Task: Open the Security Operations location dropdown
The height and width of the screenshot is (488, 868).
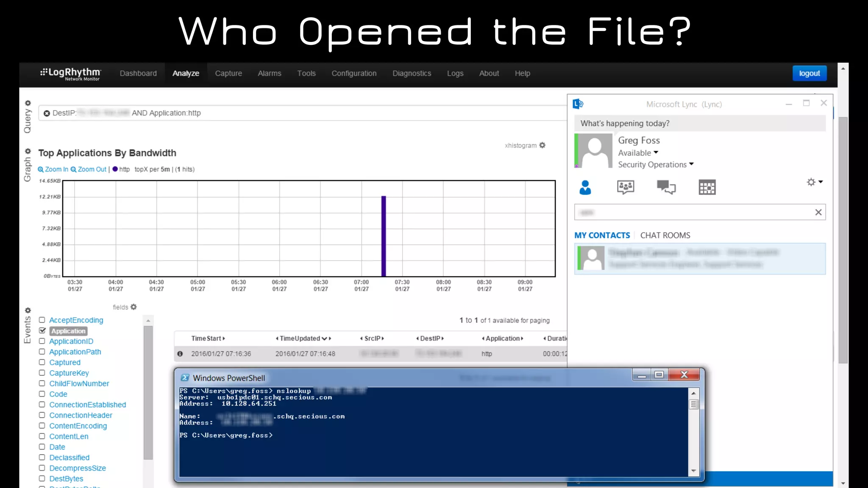Action: coord(656,164)
